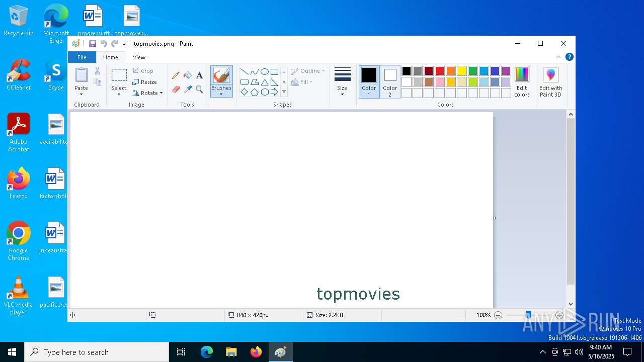Select the Color picker eyedropper tool
Image resolution: width=644 pixels, height=362 pixels.
point(188,89)
